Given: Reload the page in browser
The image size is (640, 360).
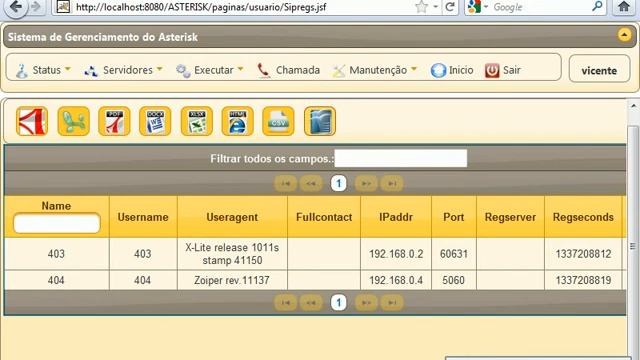Looking at the screenshot, I should 450,7.
